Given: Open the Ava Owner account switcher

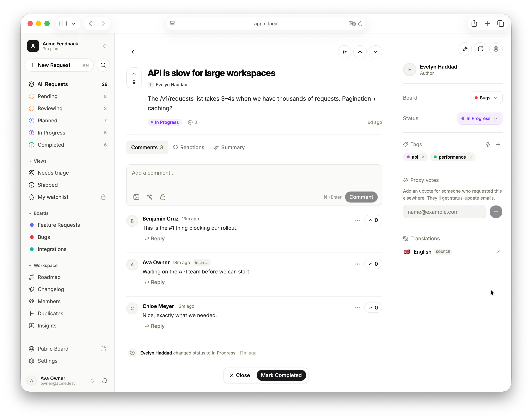Looking at the screenshot, I should 60,380.
